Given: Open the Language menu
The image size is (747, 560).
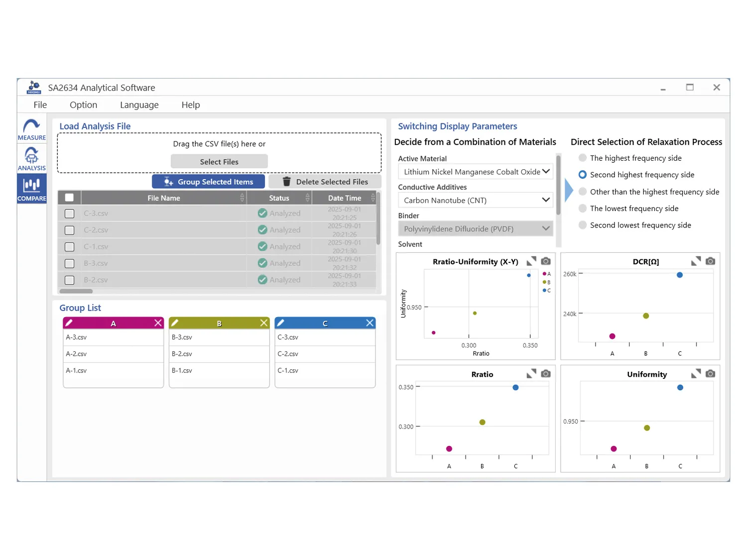Looking at the screenshot, I should tap(139, 105).
